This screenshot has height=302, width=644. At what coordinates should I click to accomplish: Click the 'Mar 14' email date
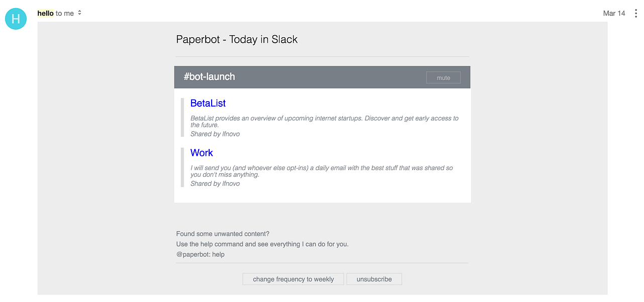point(614,13)
